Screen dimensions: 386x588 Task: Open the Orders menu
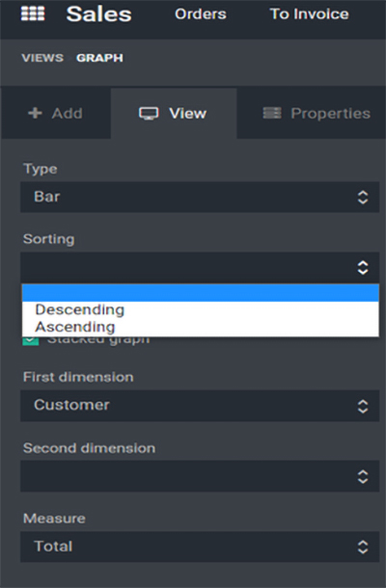[x=201, y=14]
